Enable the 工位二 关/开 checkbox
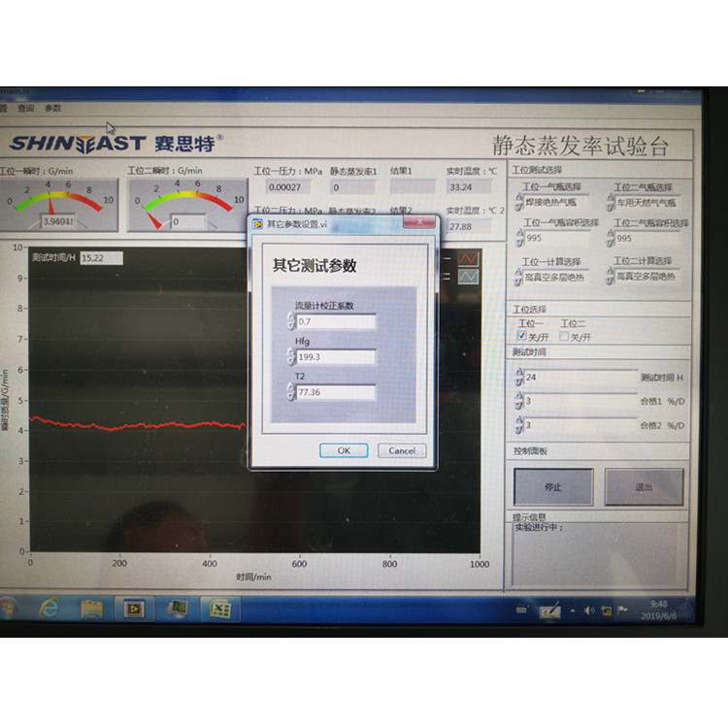The image size is (728, 728). click(x=565, y=336)
